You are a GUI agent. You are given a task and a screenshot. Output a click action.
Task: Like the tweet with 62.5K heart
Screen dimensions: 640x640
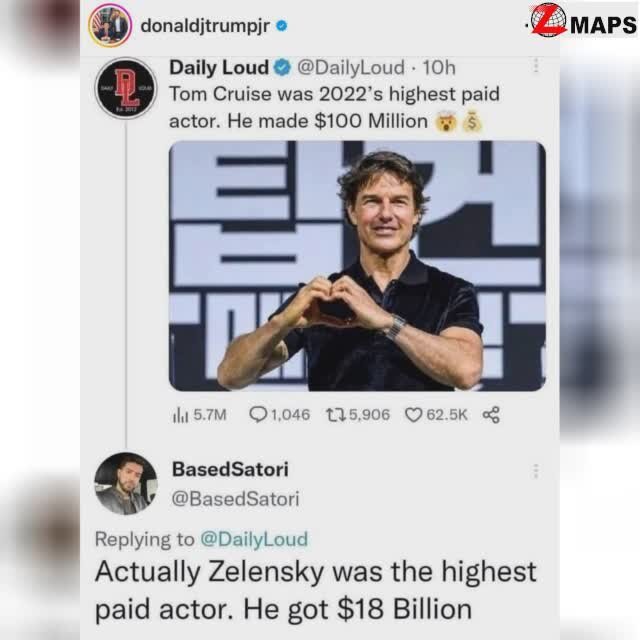[413, 415]
